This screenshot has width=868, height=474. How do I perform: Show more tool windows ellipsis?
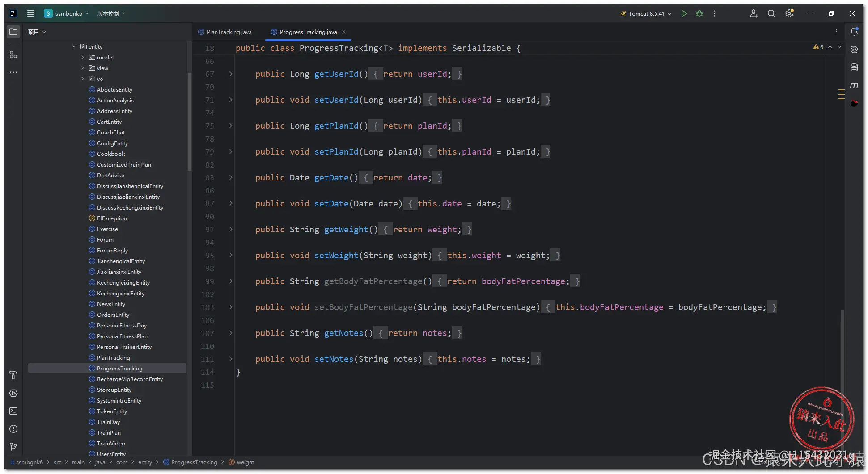(13, 72)
